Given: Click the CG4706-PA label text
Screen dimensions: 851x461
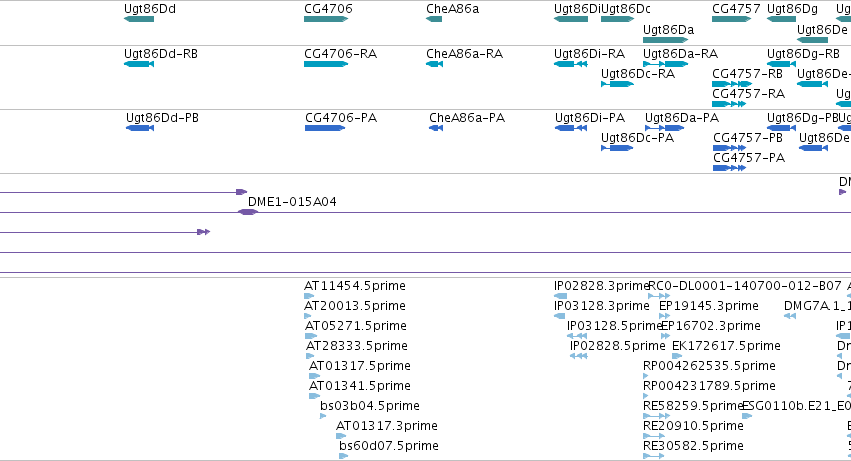Looking at the screenshot, I should 341,118.
